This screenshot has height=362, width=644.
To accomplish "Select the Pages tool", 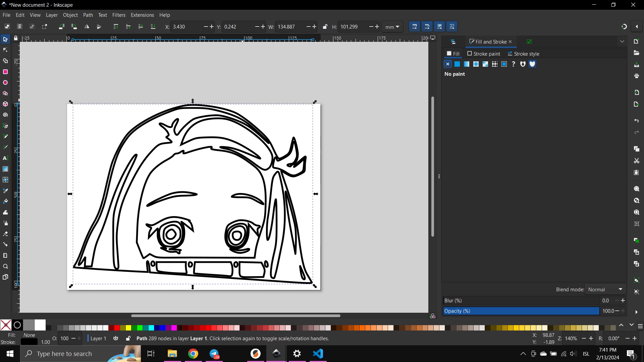I will 5,277.
